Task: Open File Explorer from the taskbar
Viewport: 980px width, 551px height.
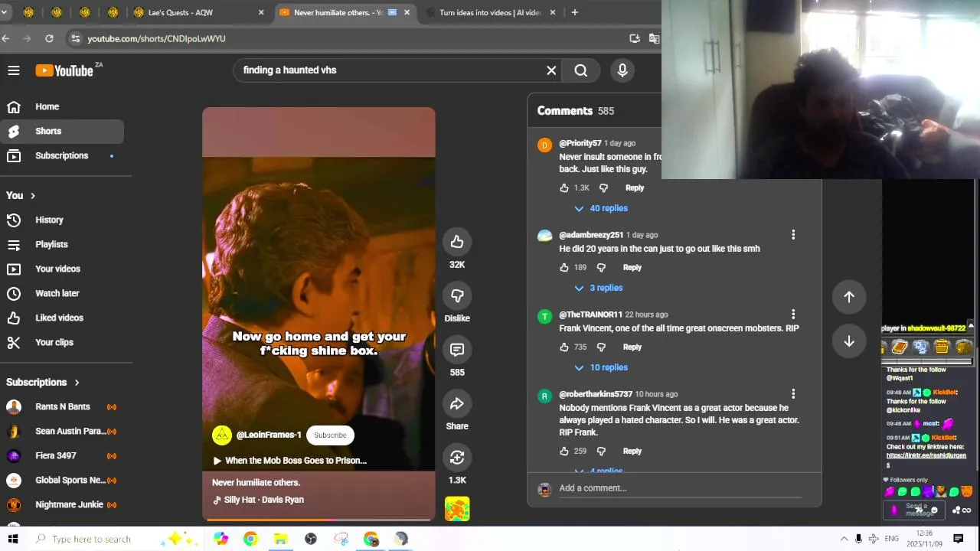Action: coord(281,539)
